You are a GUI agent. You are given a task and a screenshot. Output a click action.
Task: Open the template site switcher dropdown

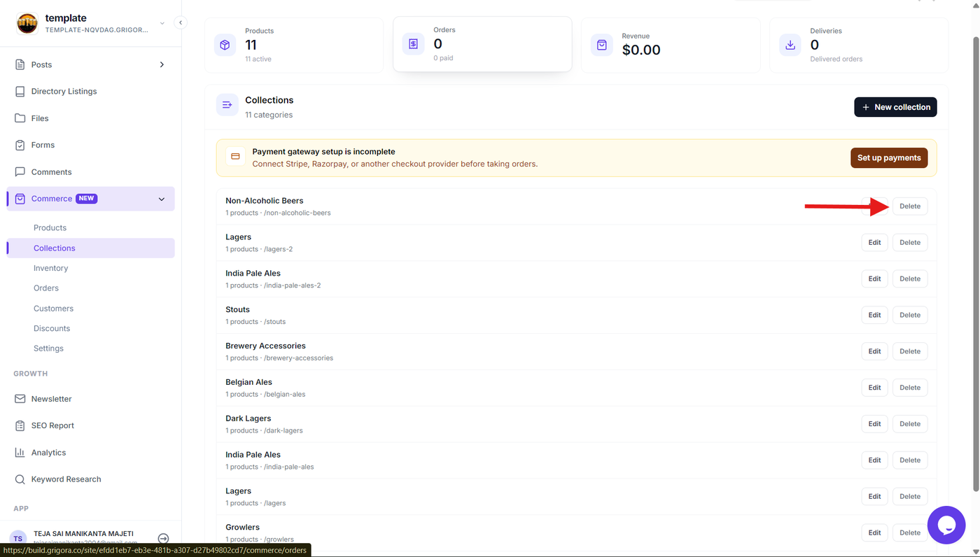162,23
